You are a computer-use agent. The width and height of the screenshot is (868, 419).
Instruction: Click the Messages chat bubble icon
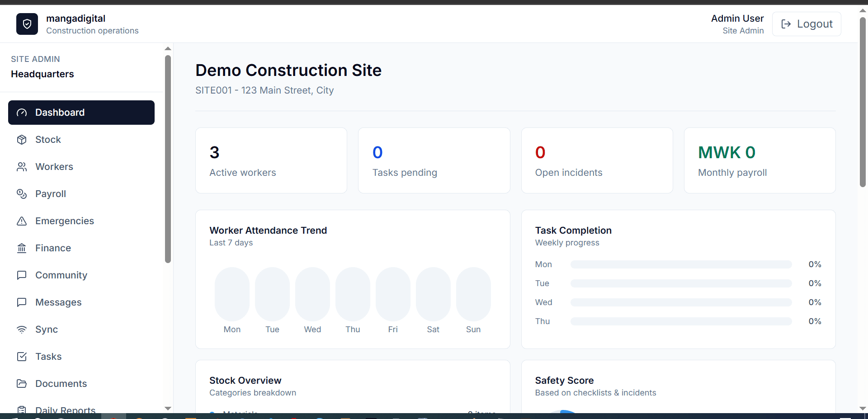click(22, 302)
